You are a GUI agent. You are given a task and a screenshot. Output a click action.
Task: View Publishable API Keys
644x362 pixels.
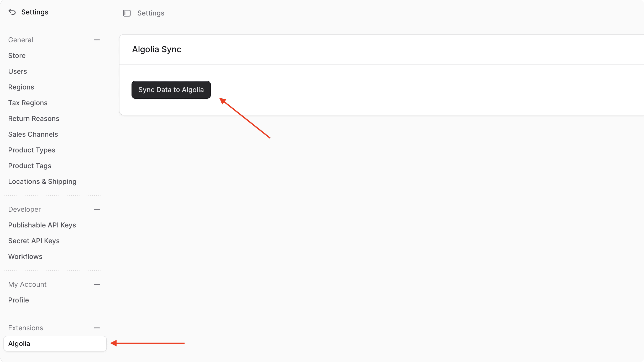tap(42, 225)
